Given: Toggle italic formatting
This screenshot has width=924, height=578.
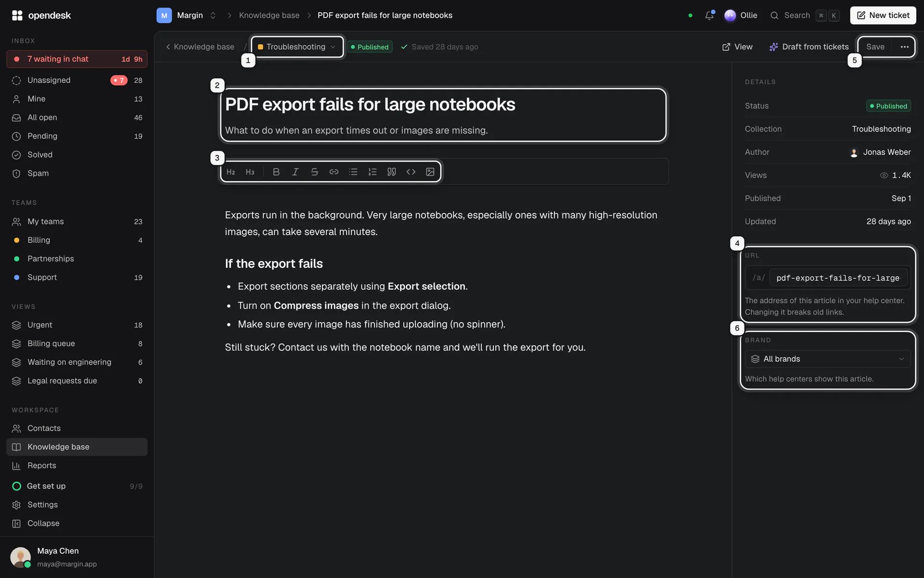Looking at the screenshot, I should tap(295, 172).
